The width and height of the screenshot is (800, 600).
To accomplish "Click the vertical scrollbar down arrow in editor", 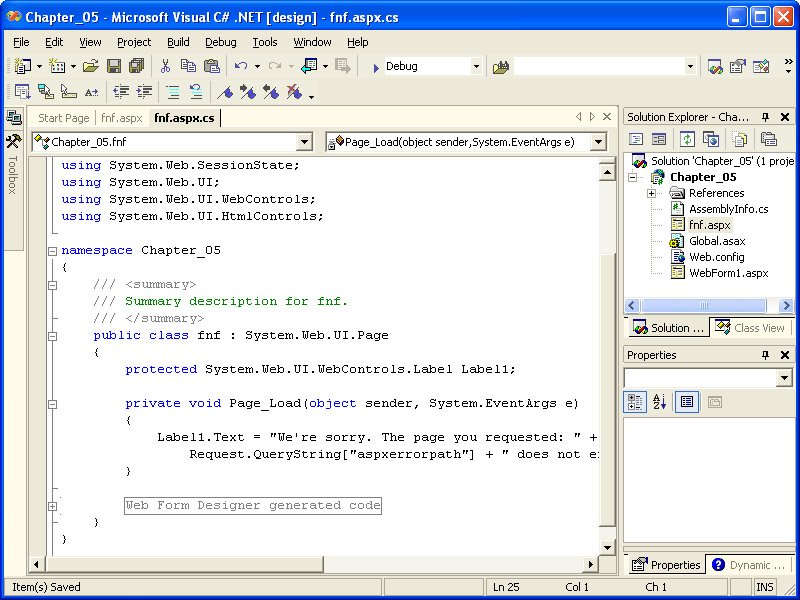I will (x=607, y=548).
